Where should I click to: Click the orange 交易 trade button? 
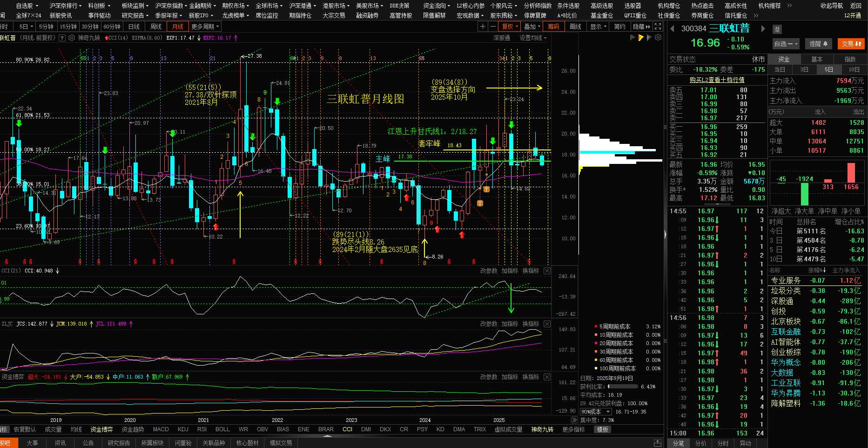coord(851,44)
